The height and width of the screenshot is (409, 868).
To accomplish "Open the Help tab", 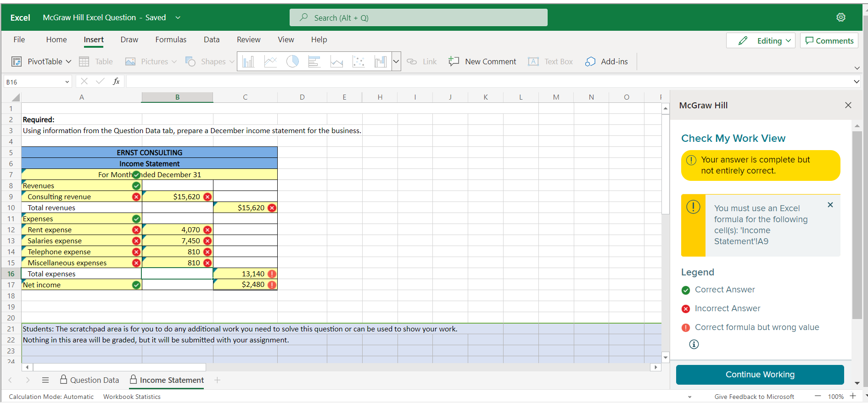I will coord(319,39).
